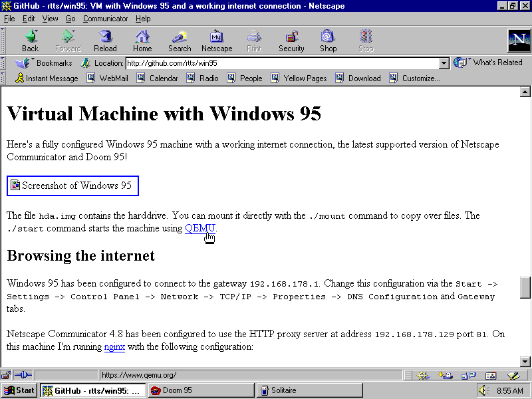The image size is (532, 399).
Task: Follow the QEMU hyperlink
Action: 200,228
